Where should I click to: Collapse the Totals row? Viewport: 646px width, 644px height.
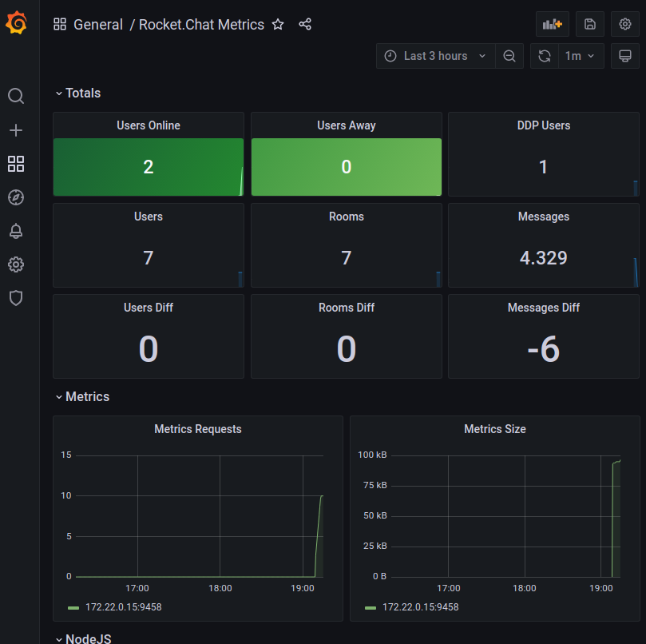point(78,93)
